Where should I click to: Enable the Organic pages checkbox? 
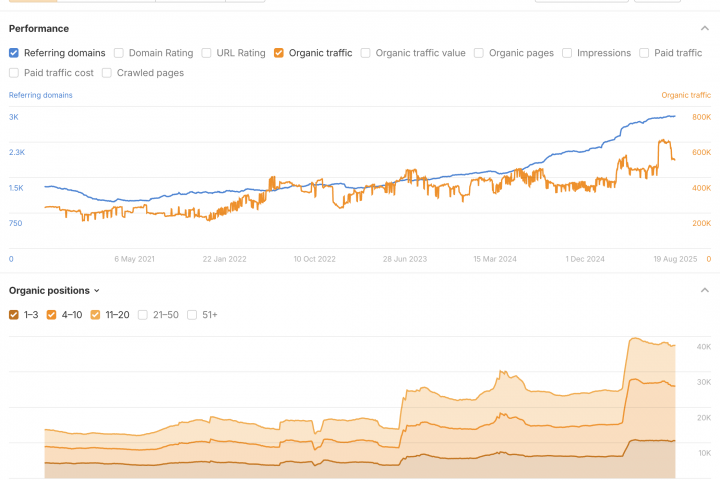[478, 53]
